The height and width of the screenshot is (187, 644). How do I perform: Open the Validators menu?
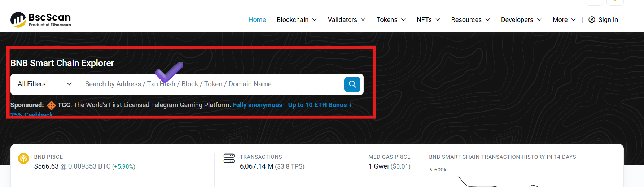[346, 20]
